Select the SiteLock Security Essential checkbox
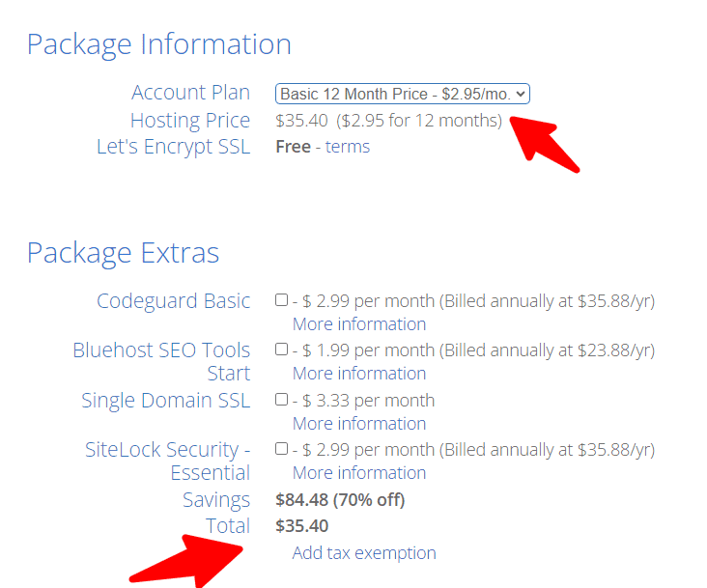Screen dimensions: 707x588 (x=281, y=449)
